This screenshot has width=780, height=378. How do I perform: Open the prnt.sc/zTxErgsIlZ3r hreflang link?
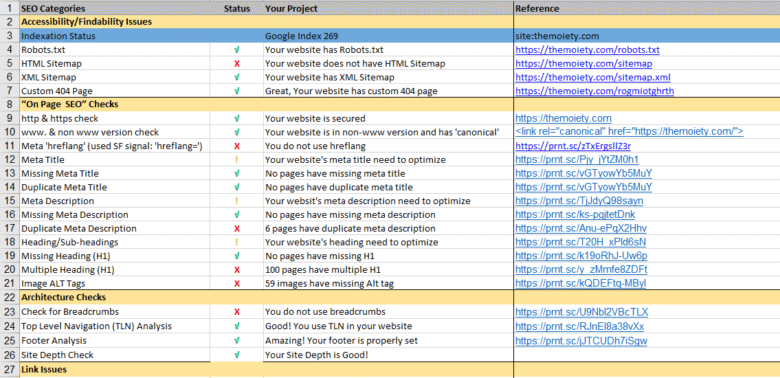click(x=573, y=146)
